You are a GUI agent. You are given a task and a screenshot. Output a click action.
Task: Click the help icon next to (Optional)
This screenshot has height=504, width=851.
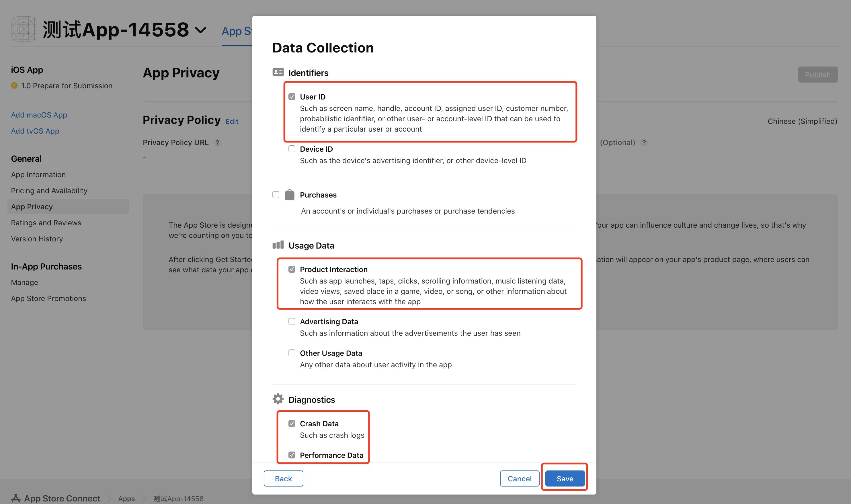coord(643,143)
